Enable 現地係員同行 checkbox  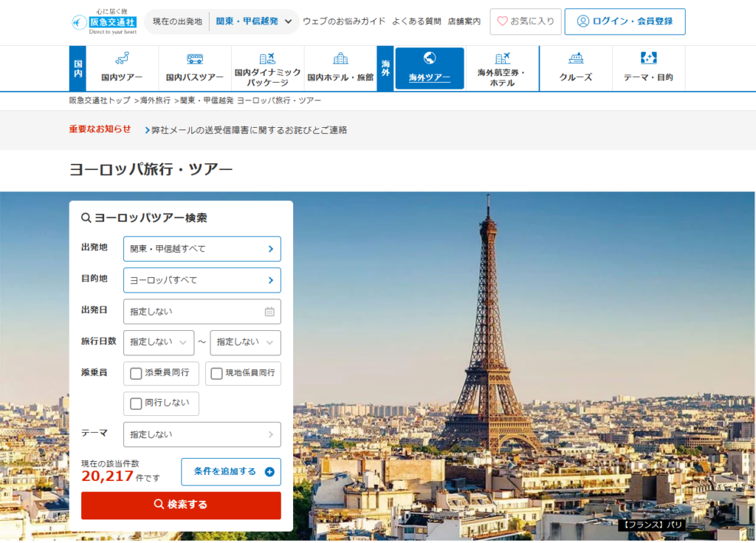click(x=216, y=373)
